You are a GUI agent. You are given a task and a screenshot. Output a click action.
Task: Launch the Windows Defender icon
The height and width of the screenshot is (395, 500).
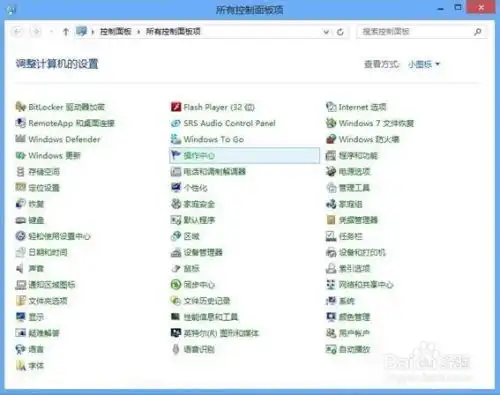click(21, 139)
